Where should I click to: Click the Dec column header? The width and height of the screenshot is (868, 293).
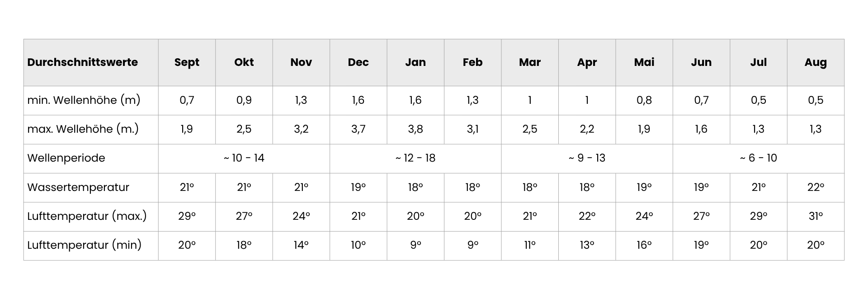[359, 62]
